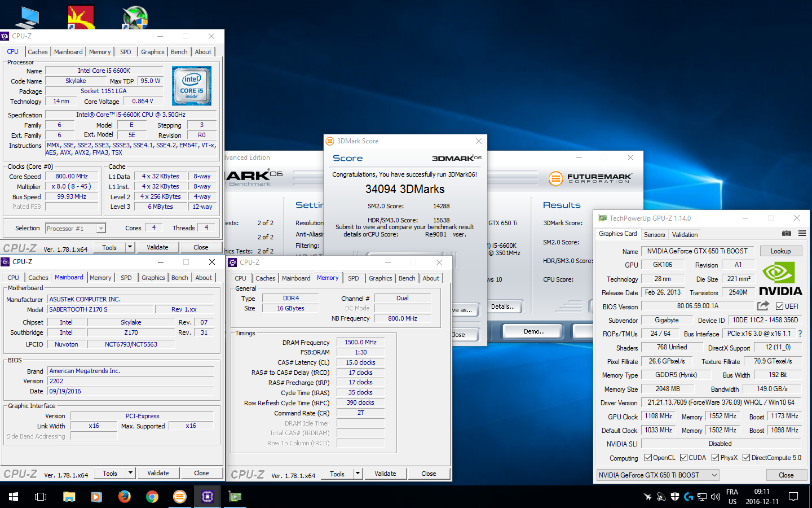
Task: Click the BIOS Version field in GPU-Z
Action: (698, 306)
